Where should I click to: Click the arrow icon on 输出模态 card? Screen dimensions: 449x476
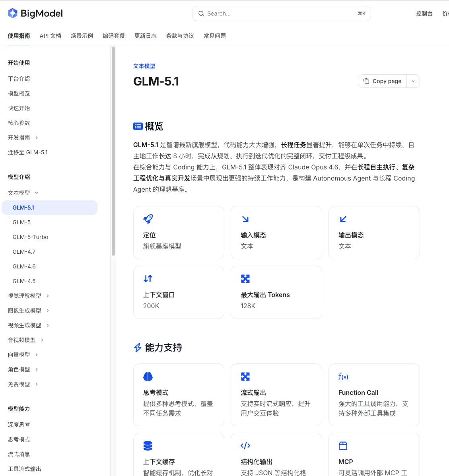point(343,219)
